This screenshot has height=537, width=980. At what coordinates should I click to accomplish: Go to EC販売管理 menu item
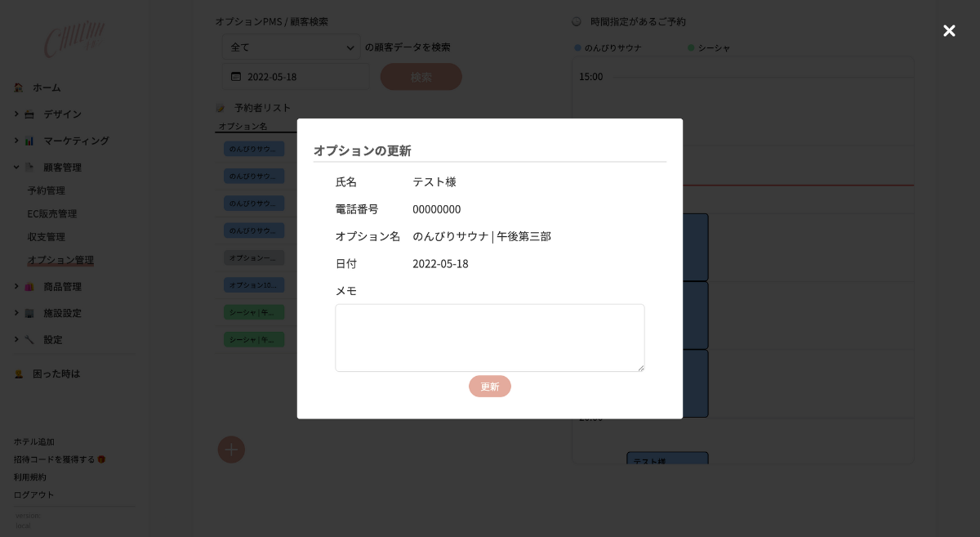[x=52, y=214]
